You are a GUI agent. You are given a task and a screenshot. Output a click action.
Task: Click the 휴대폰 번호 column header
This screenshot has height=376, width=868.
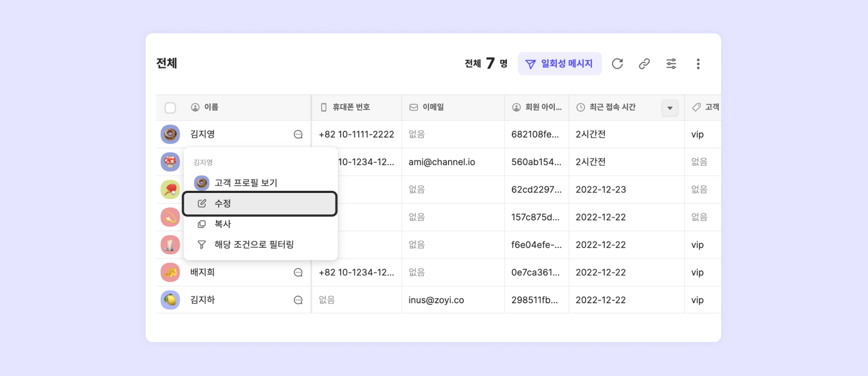coord(351,107)
